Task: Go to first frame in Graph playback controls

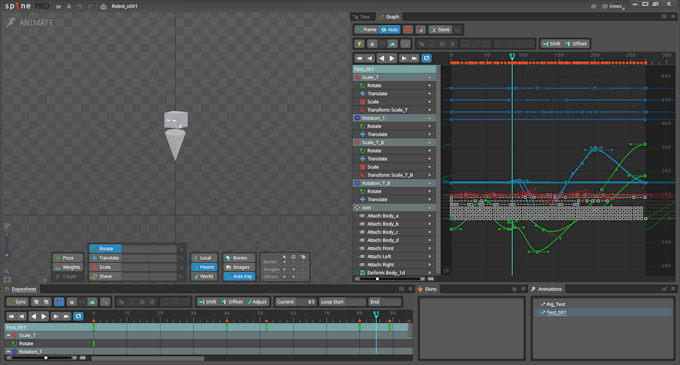Action: point(359,58)
